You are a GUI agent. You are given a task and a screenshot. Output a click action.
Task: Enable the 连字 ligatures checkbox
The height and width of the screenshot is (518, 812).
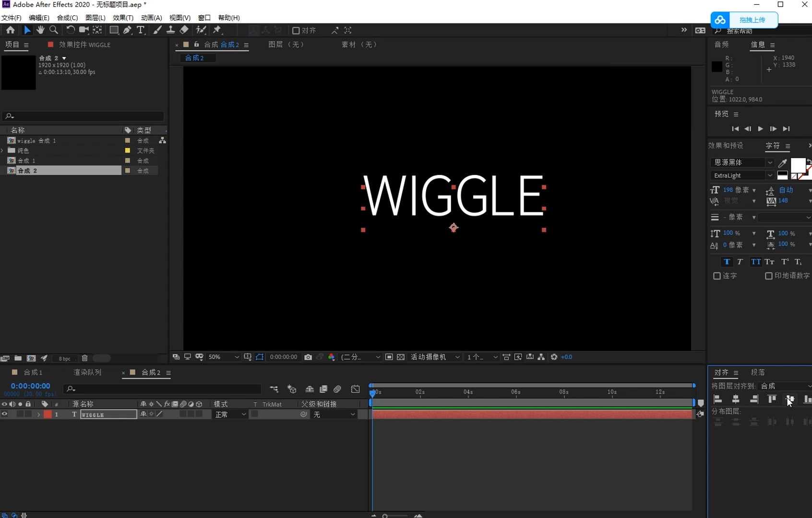(x=717, y=276)
